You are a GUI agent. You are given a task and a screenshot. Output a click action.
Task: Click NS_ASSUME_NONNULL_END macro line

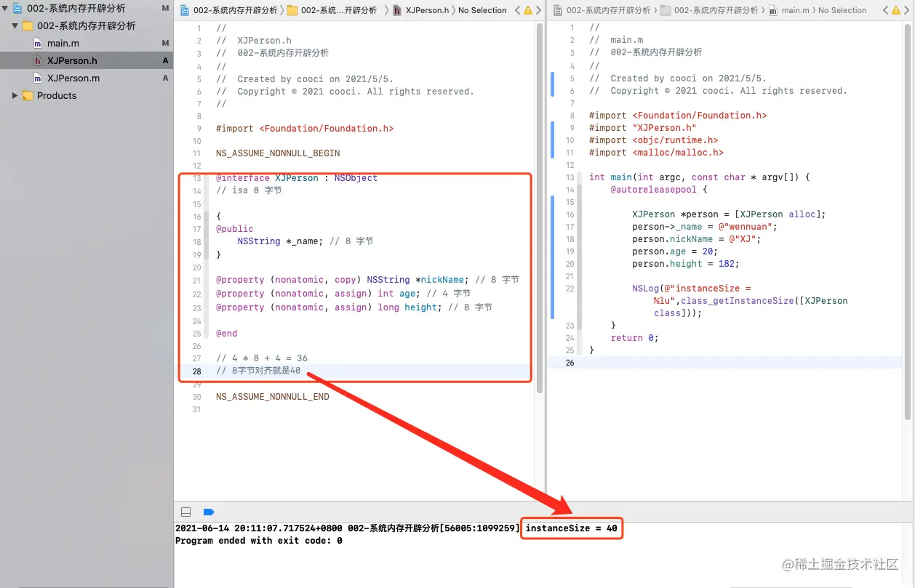tap(273, 397)
